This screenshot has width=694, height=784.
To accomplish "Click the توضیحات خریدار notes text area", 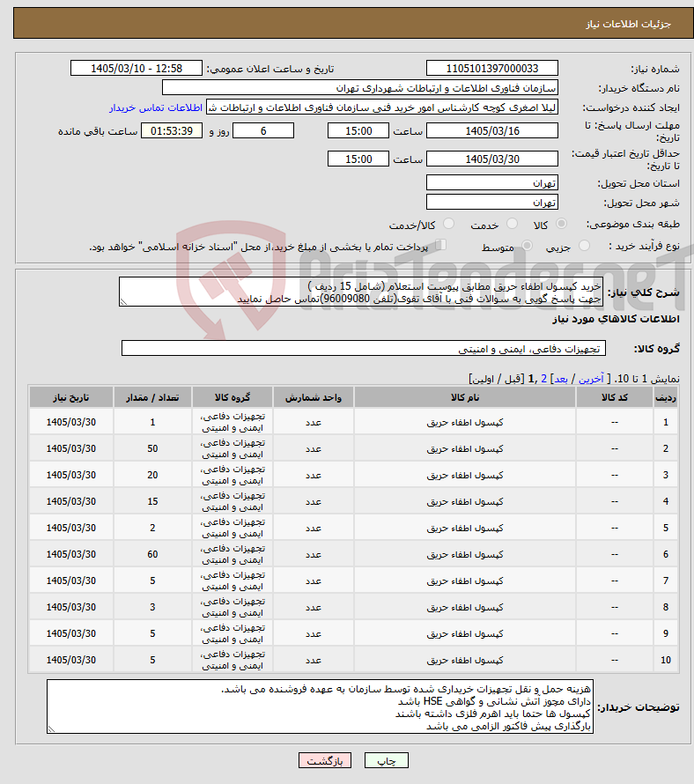I will click(320, 706).
